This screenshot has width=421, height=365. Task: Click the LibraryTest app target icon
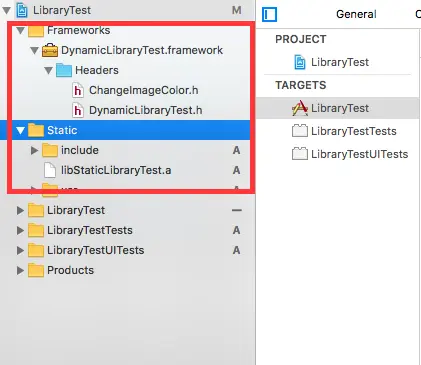coord(300,108)
